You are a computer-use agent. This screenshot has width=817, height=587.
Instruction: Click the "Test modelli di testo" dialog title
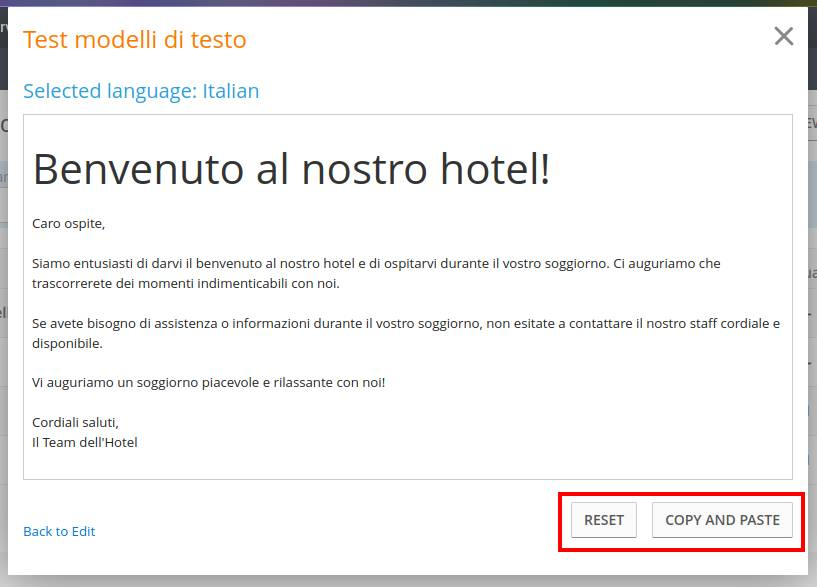click(134, 40)
